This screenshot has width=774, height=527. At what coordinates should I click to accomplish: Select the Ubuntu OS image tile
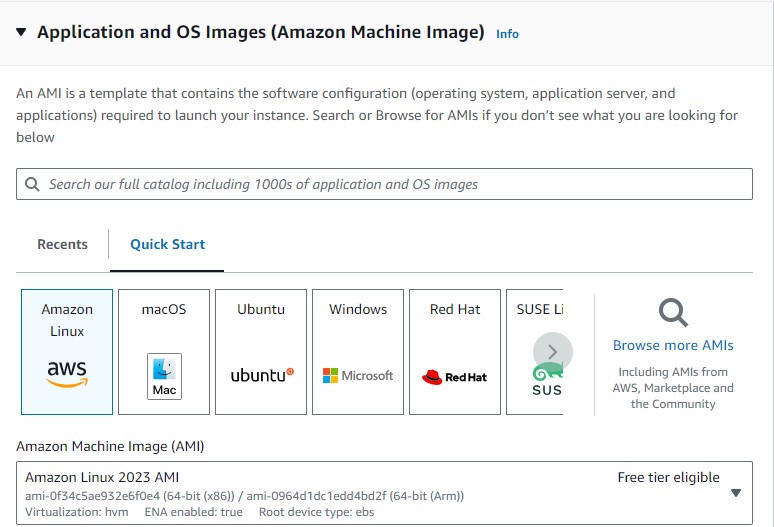point(261,351)
